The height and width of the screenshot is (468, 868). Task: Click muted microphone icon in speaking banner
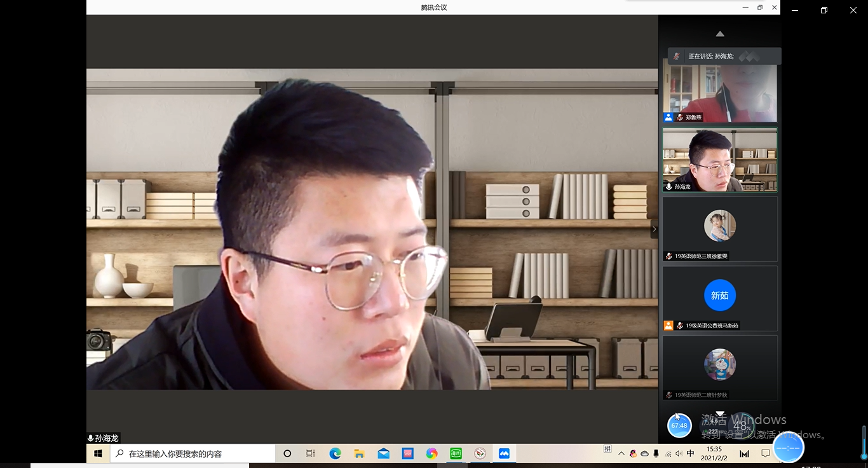tap(677, 56)
